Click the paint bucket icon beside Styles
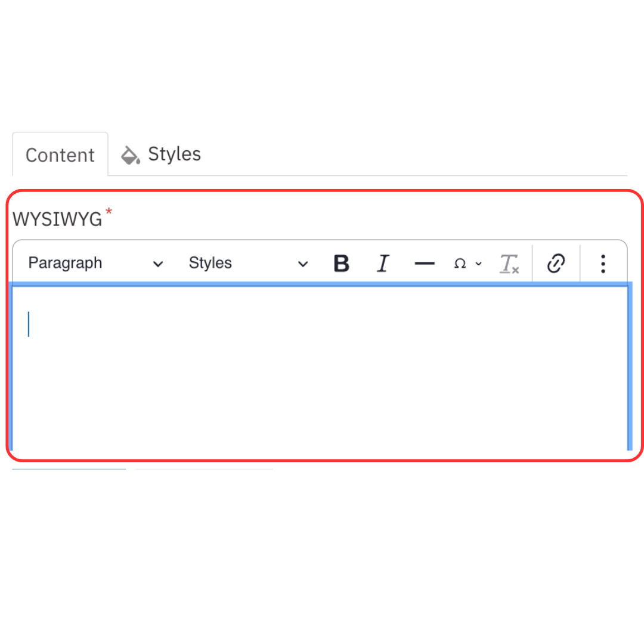644x644 pixels. (x=130, y=155)
